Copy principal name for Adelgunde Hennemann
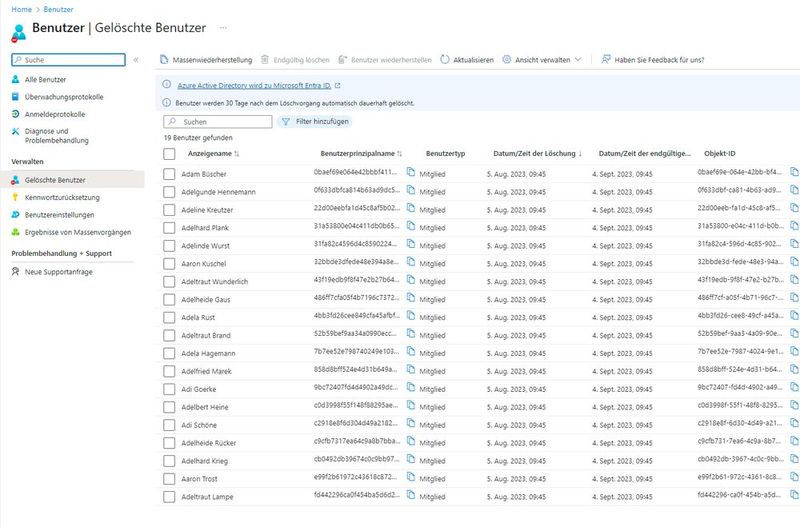 (x=411, y=190)
